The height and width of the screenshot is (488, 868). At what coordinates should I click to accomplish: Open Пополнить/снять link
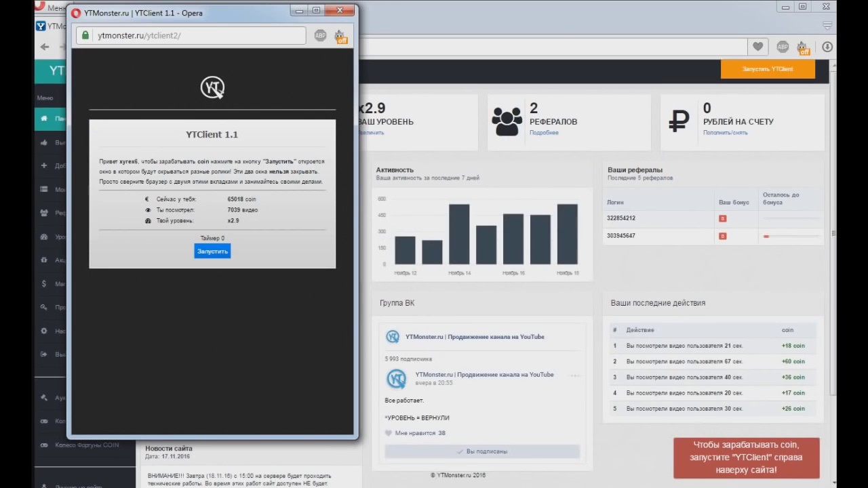725,133
